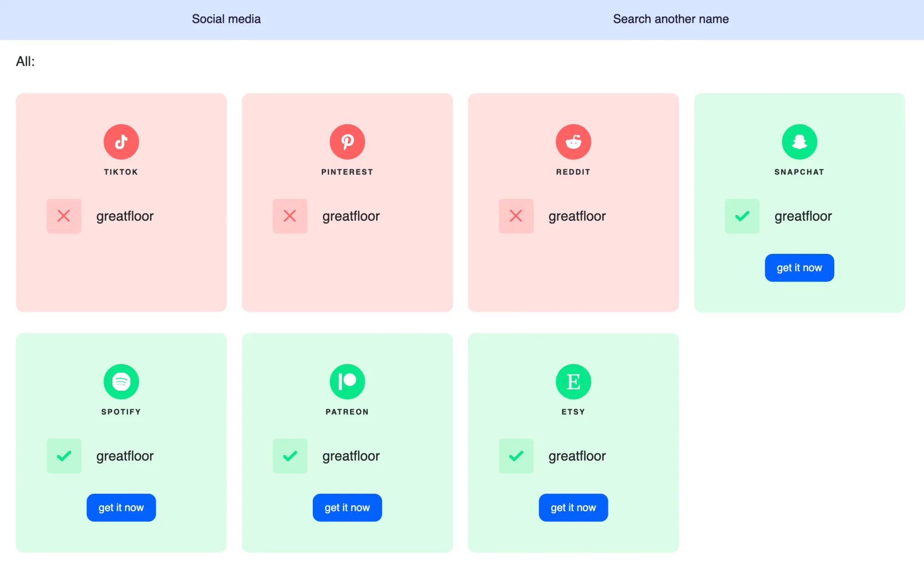Click the TikTok logo icon
This screenshot has width=924, height=565.
pos(121,142)
